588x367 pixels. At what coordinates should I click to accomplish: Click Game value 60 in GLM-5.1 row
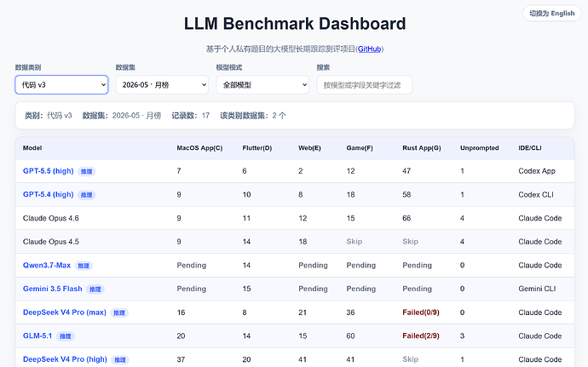[350, 335]
